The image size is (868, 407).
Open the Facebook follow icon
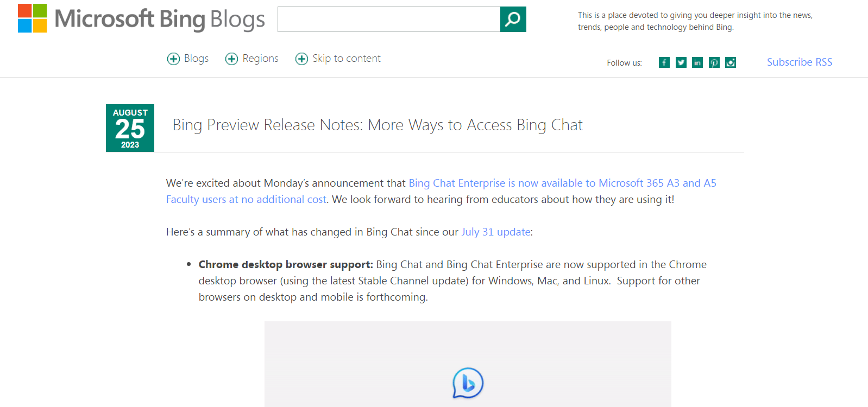(x=664, y=62)
